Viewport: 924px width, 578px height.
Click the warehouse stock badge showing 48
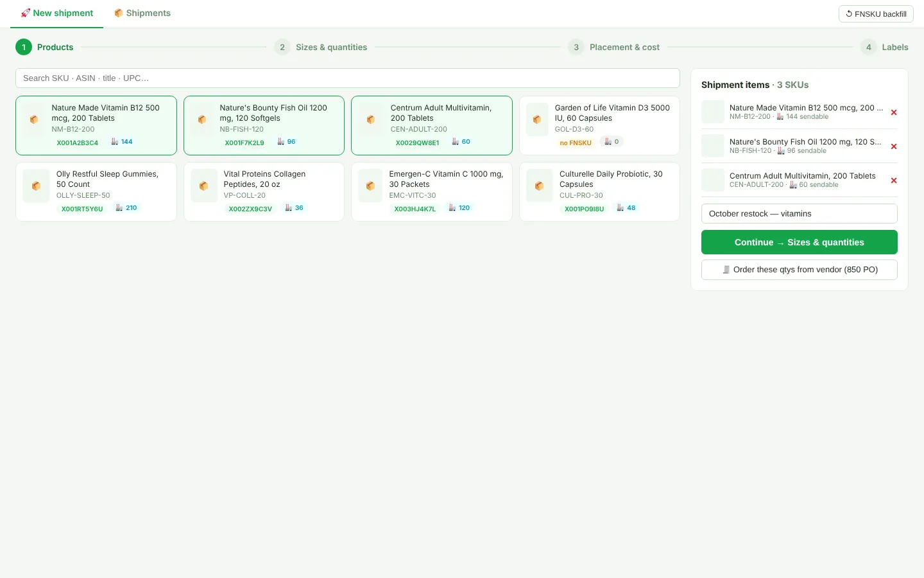tap(626, 208)
